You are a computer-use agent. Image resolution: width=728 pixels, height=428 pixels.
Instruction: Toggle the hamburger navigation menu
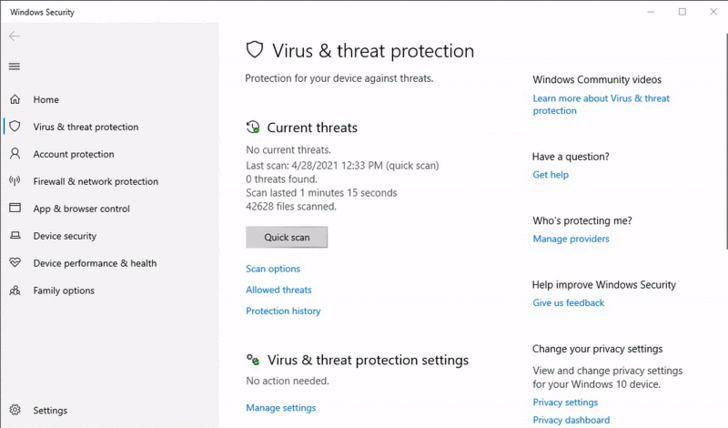tap(14, 67)
